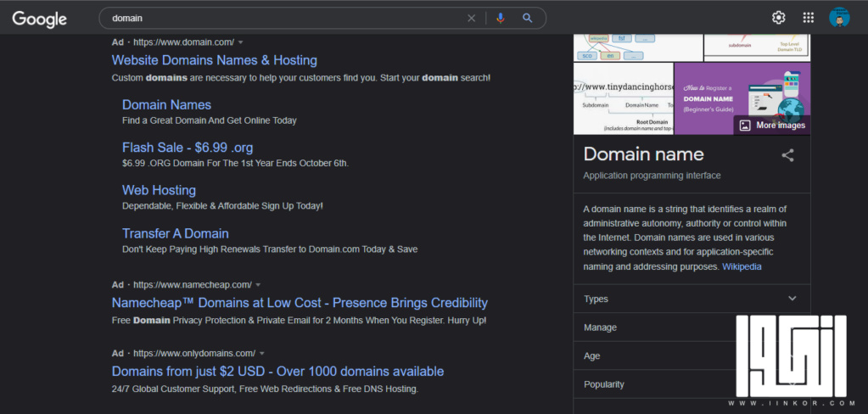Open the tinydancinghorse URL diagram thumbnail
868x414 pixels.
click(624, 98)
